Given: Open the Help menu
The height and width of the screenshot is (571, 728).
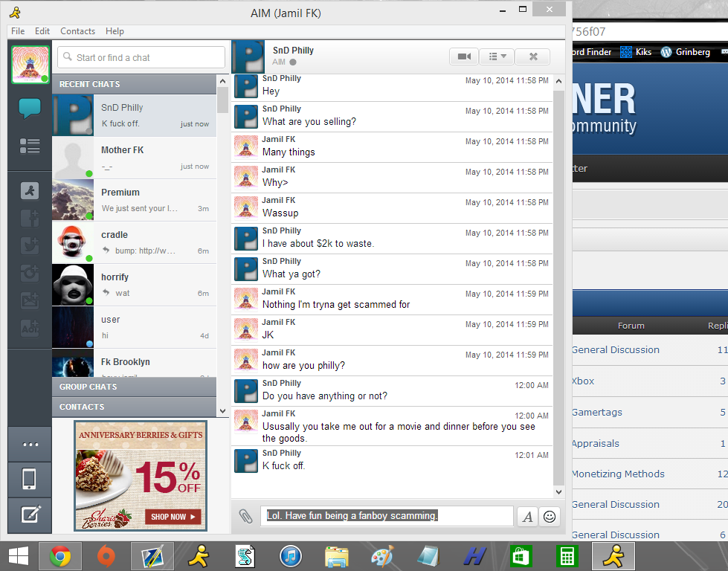Looking at the screenshot, I should pyautogui.click(x=115, y=31).
